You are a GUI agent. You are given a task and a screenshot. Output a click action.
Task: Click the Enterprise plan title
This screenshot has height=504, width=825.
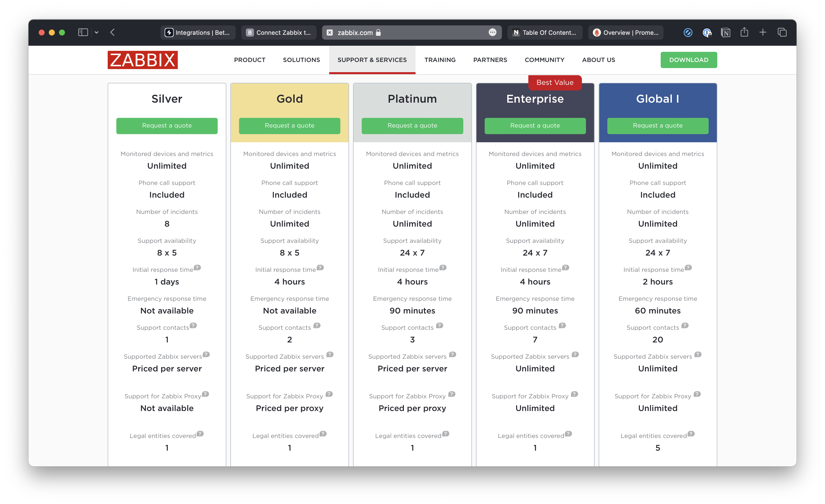coord(535,99)
